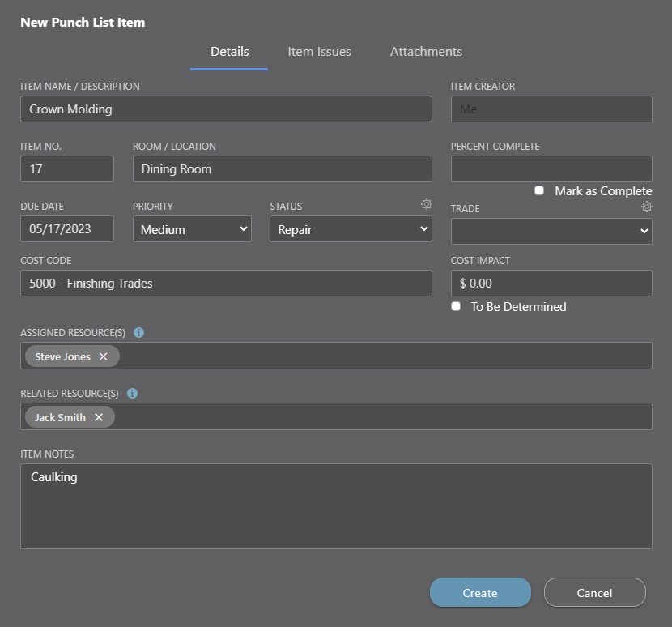Remove Jack Smith from related resources
Viewport: 672px width, 627px height.
click(x=99, y=417)
